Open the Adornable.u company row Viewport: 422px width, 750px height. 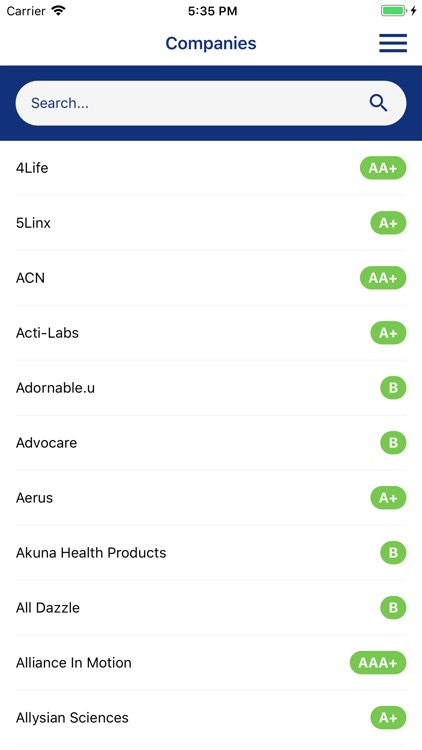click(x=211, y=388)
